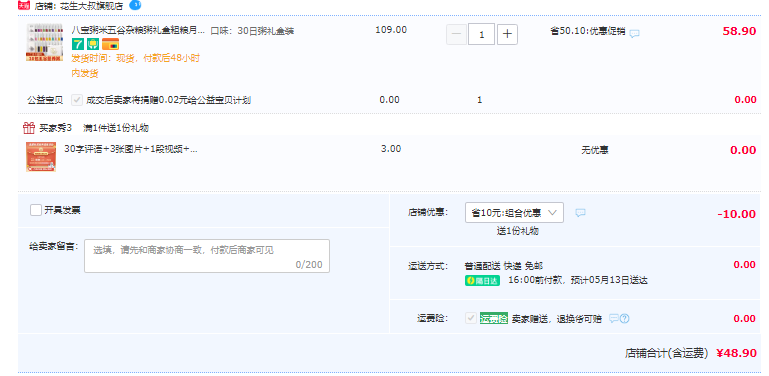Click 16:00前付款,预计05月13日送达 text
The height and width of the screenshot is (376, 769).
point(578,280)
